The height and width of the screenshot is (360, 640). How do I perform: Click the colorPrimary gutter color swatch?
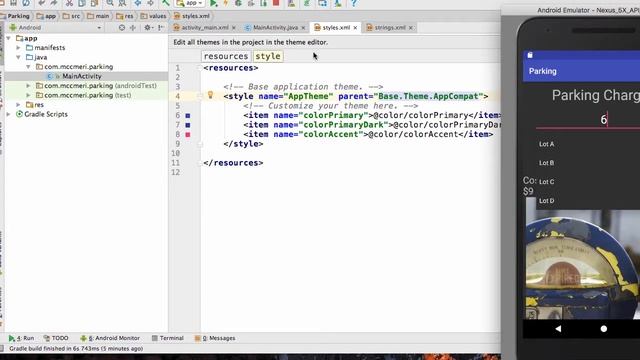click(188, 116)
